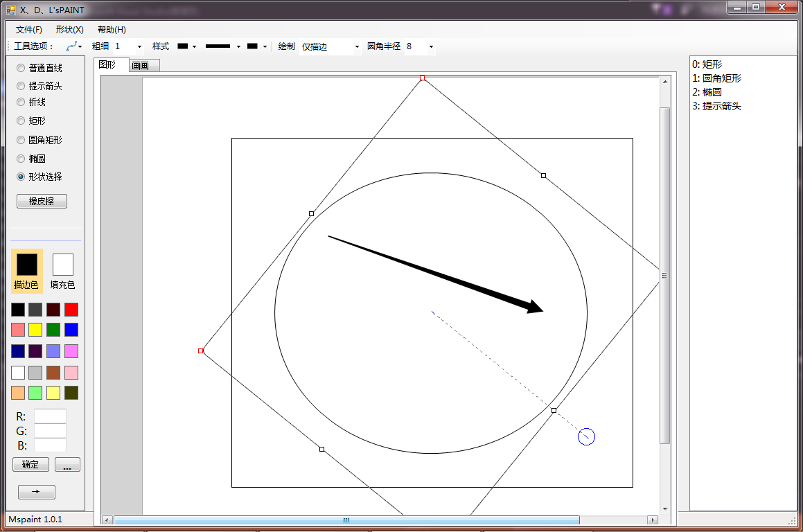Pick the red color swatch
The width and height of the screenshot is (803, 532).
pyautogui.click(x=71, y=310)
